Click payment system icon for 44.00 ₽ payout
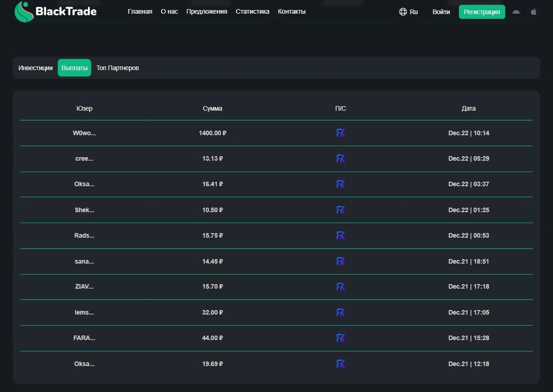 [x=340, y=338]
